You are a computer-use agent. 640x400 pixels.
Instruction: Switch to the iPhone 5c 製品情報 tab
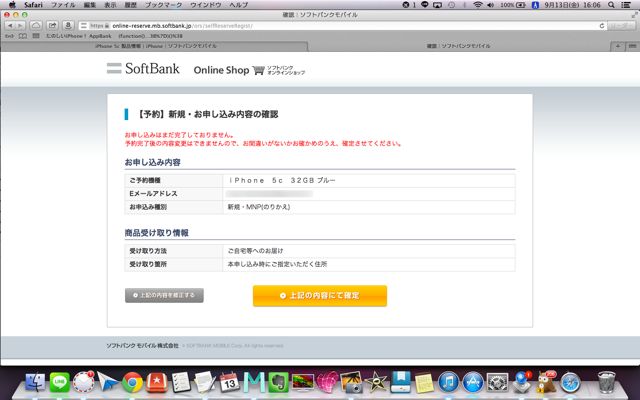click(154, 46)
